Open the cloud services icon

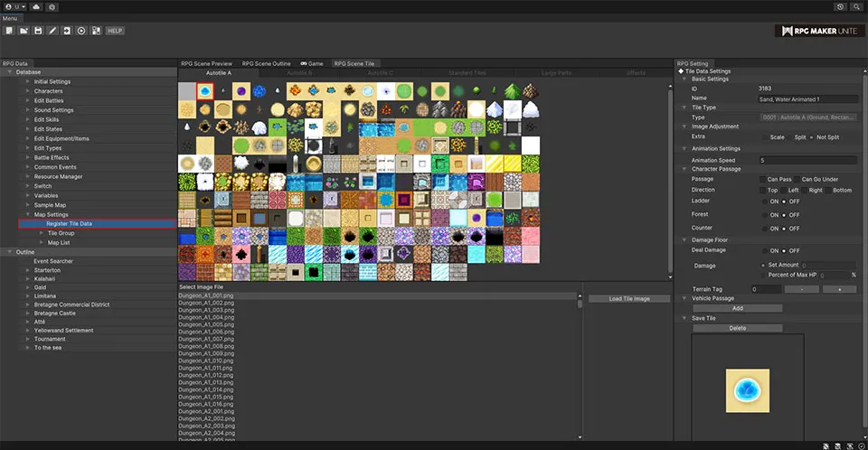pos(35,6)
